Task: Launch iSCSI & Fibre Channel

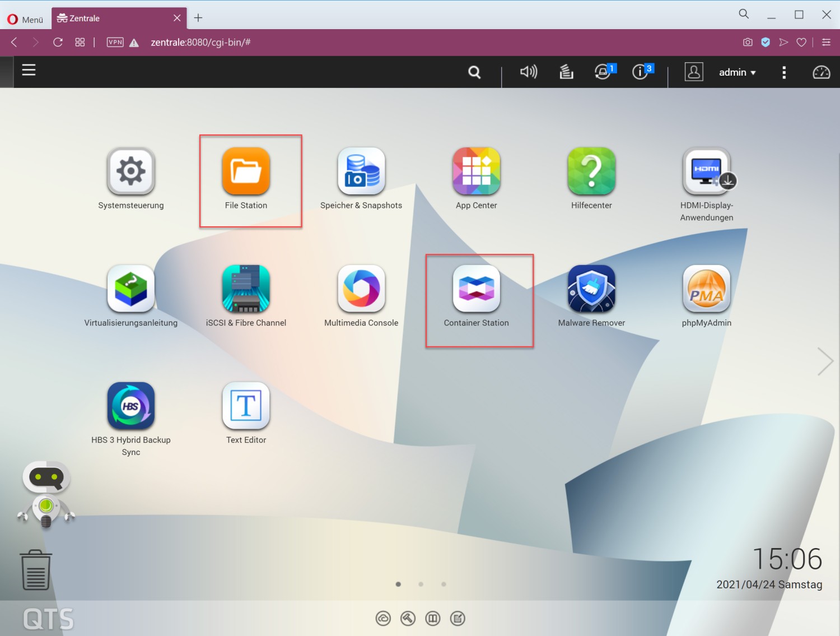Action: click(x=246, y=288)
